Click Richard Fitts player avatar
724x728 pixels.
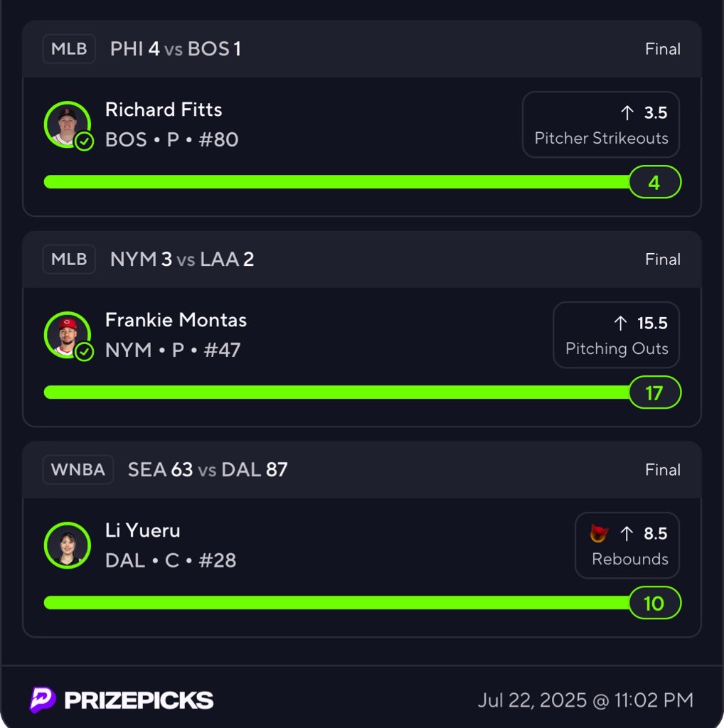[68, 124]
